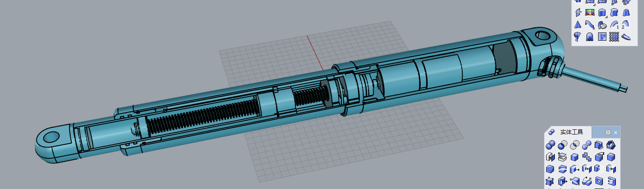The height and width of the screenshot is (189, 644).
Task: Click the left eyelet mounting hole of model
Action: point(52,138)
